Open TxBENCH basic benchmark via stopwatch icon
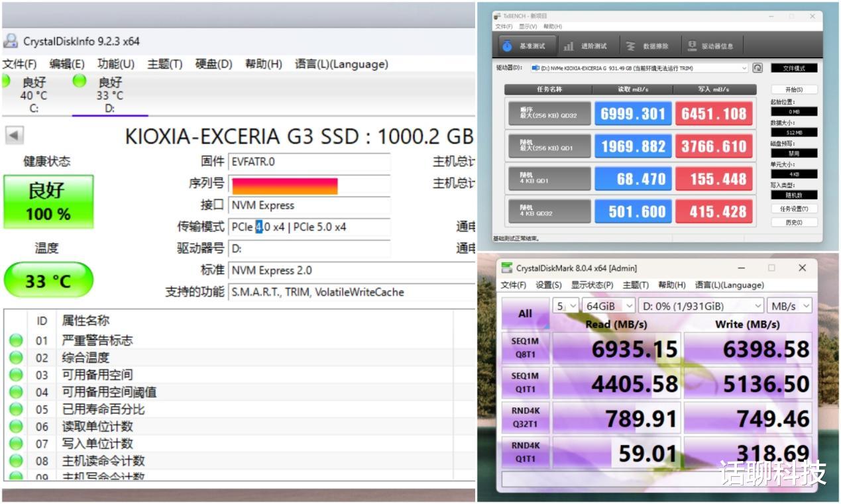This screenshot has width=841, height=504. coord(507,46)
